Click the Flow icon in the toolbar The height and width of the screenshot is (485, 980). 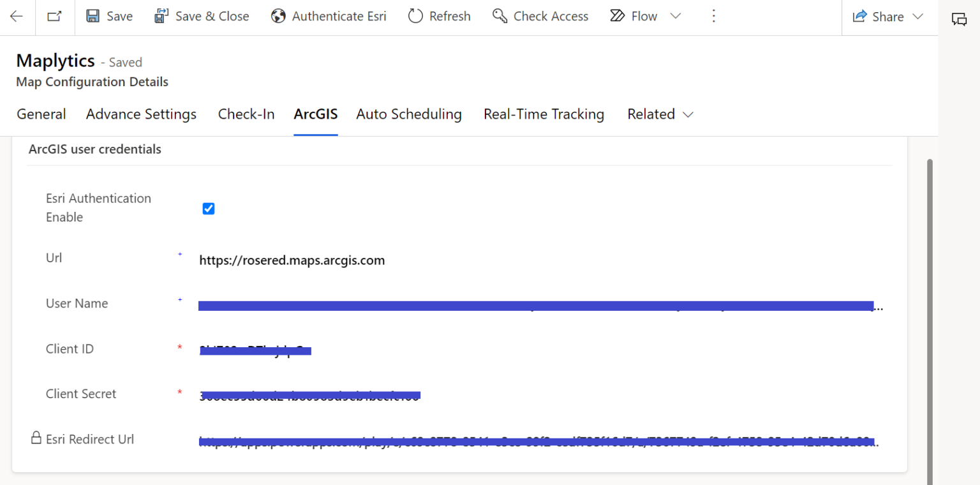point(616,15)
